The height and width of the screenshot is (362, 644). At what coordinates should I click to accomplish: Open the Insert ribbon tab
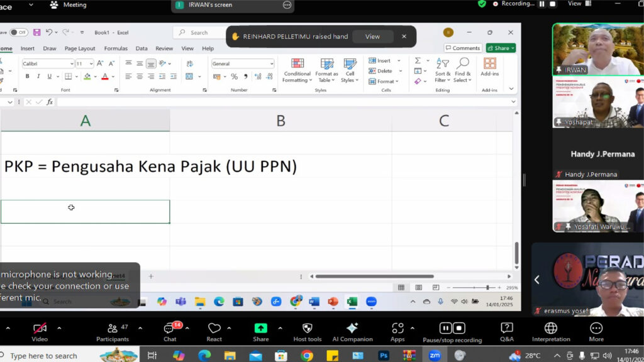(28, 48)
